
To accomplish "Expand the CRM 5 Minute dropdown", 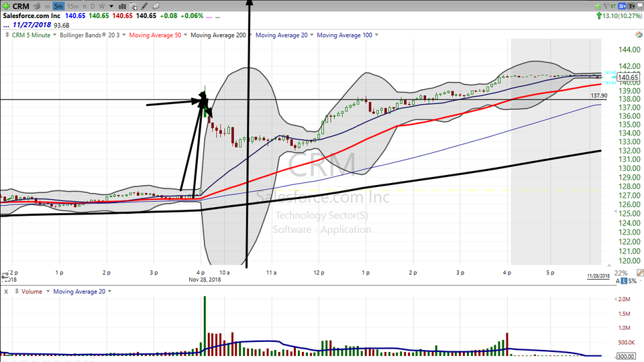I will [54, 35].
